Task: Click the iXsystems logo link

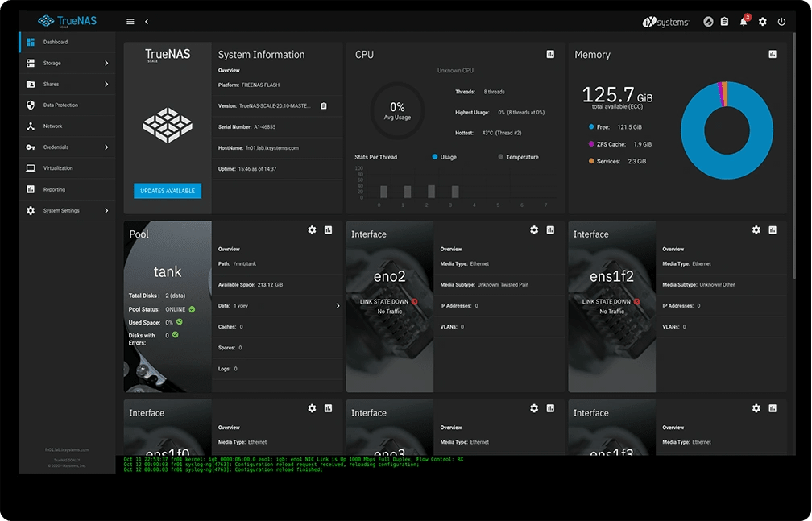Action: click(665, 22)
